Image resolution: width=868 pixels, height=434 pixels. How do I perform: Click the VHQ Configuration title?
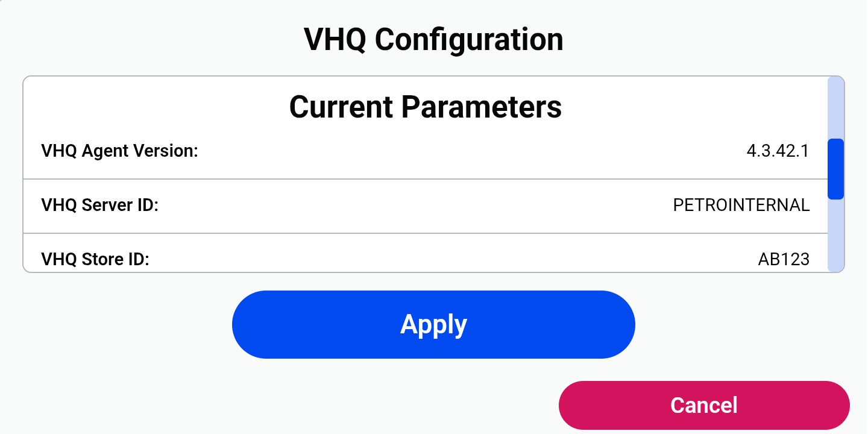pyautogui.click(x=433, y=40)
